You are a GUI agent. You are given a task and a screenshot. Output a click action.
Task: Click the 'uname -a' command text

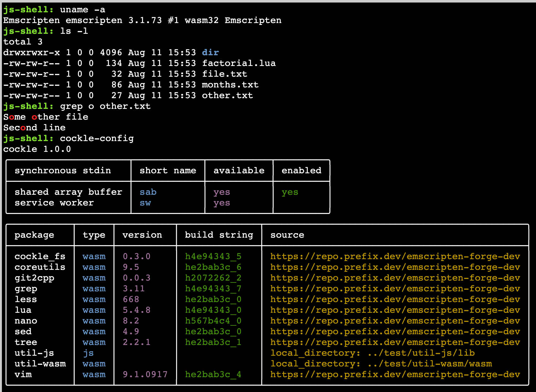(83, 10)
